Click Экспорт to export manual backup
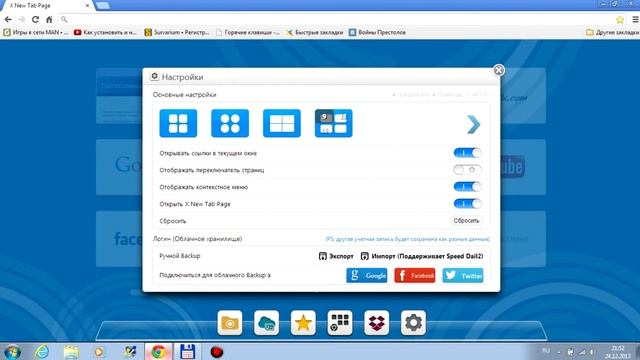640x360 pixels. point(336,256)
